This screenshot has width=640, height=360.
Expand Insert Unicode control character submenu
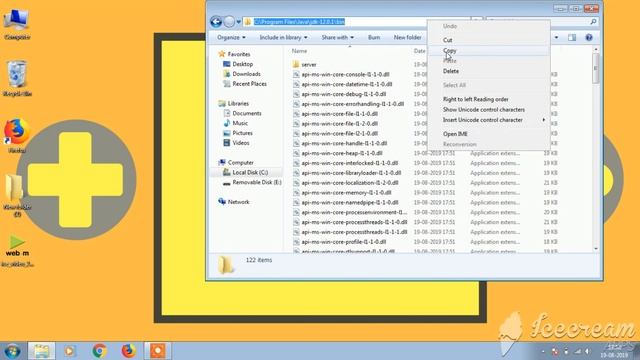click(489, 120)
